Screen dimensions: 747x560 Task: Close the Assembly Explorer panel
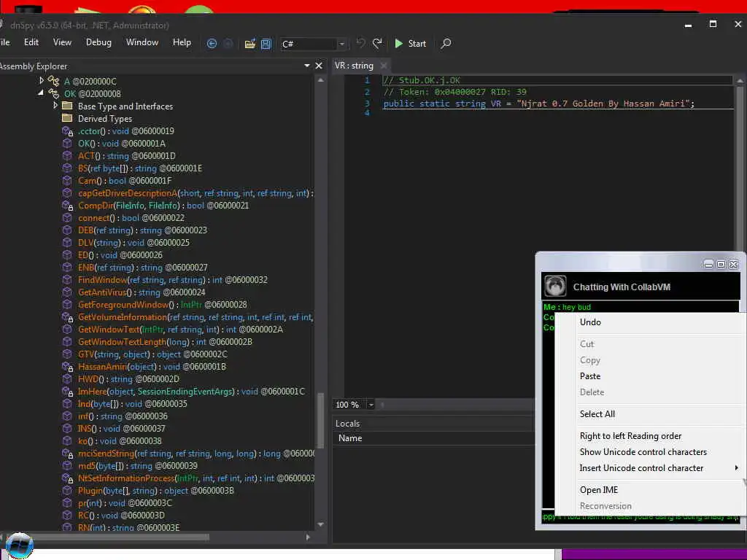pos(319,66)
